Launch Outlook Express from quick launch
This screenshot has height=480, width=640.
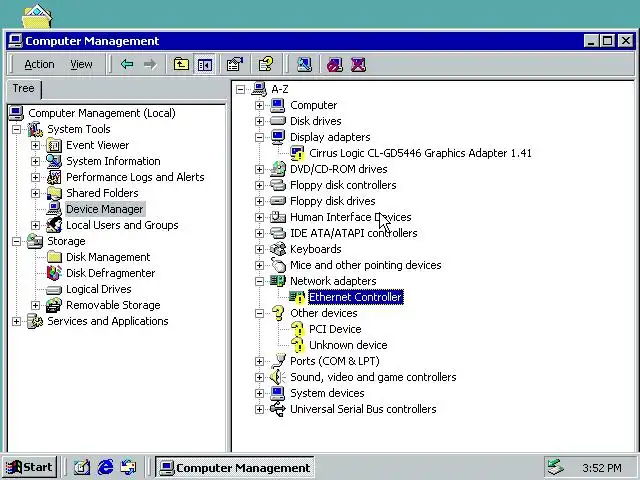tap(129, 467)
